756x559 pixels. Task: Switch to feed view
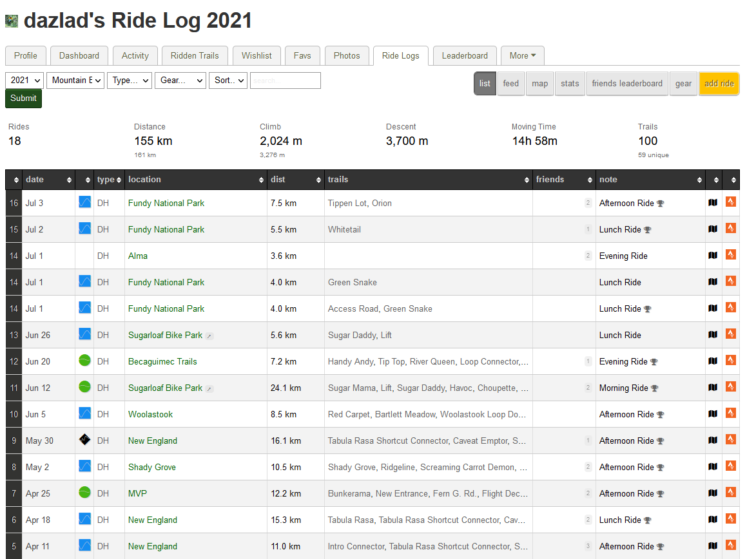[510, 83]
